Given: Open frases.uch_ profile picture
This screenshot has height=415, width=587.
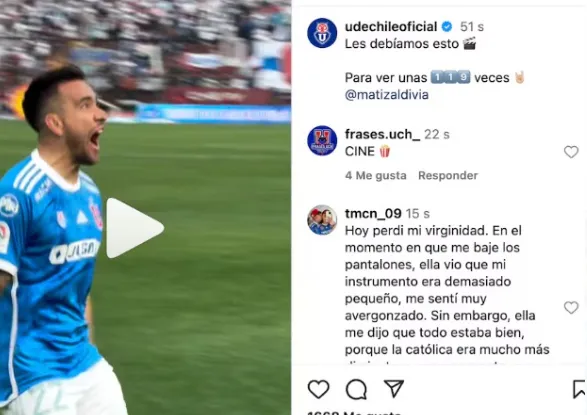Looking at the screenshot, I should 322,140.
